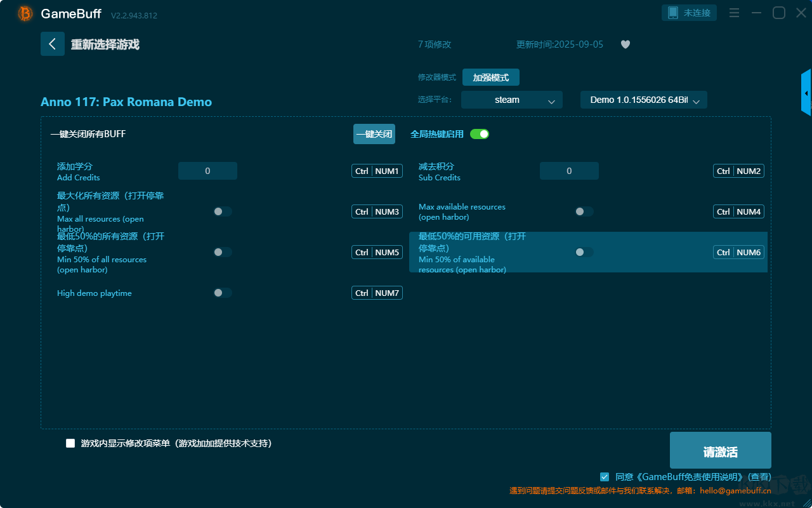
Task: Open the hamburger menu icon
Action: [734, 13]
